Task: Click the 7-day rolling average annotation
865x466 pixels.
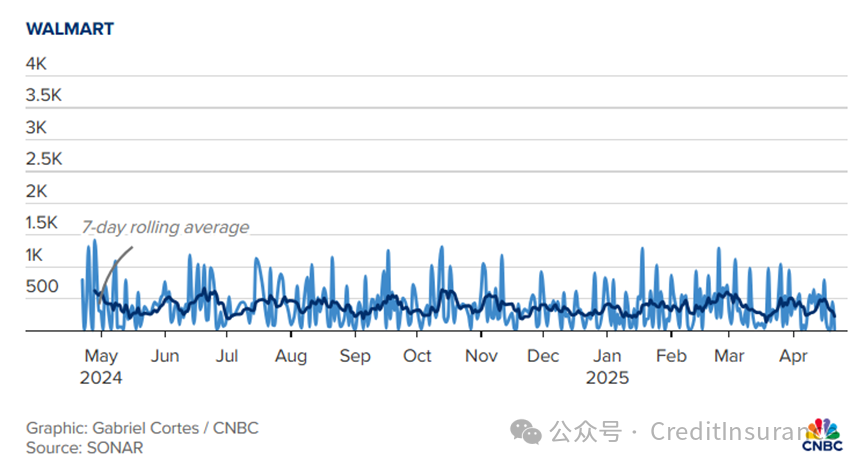Action: pyautogui.click(x=165, y=227)
